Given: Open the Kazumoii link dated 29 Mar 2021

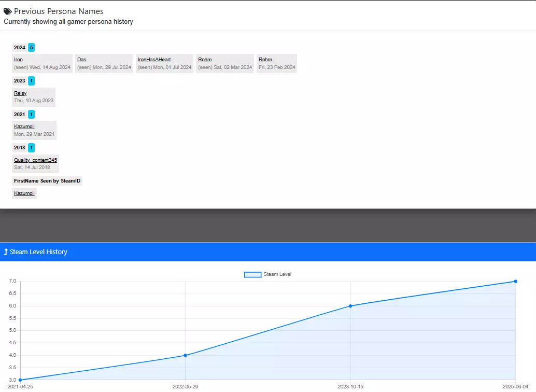Looking at the screenshot, I should click(24, 127).
